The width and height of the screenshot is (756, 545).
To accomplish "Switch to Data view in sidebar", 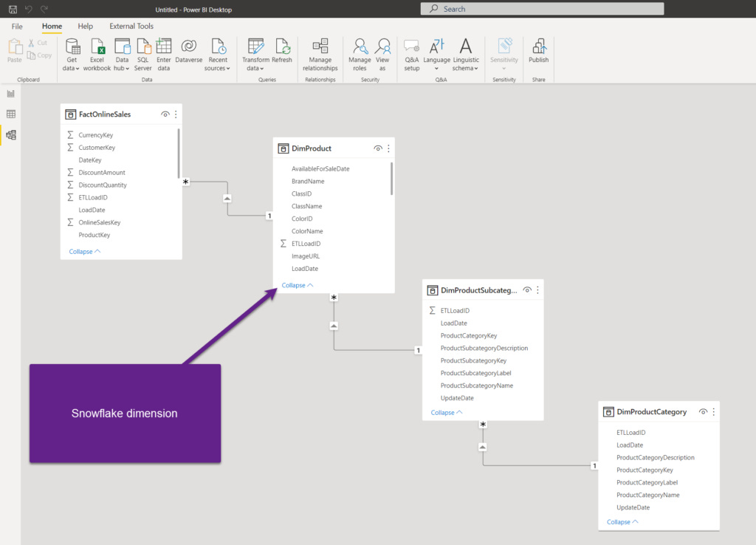I will (x=10, y=114).
